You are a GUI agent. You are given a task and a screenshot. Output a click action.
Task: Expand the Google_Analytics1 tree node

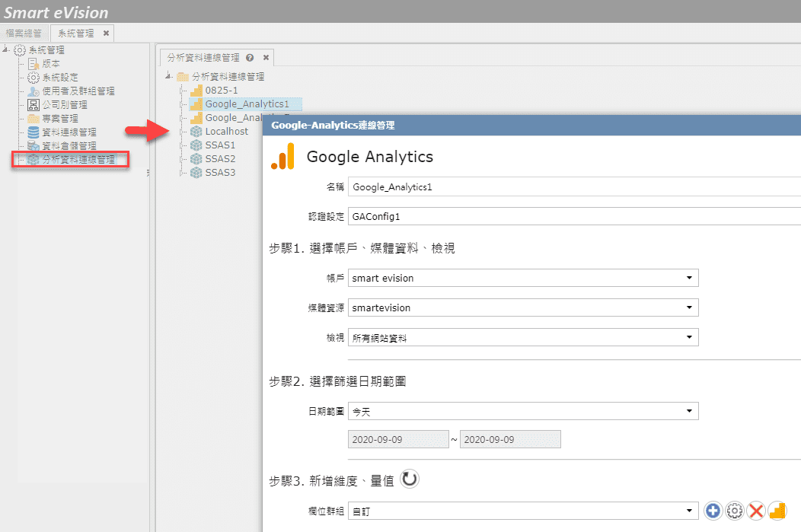pos(183,104)
